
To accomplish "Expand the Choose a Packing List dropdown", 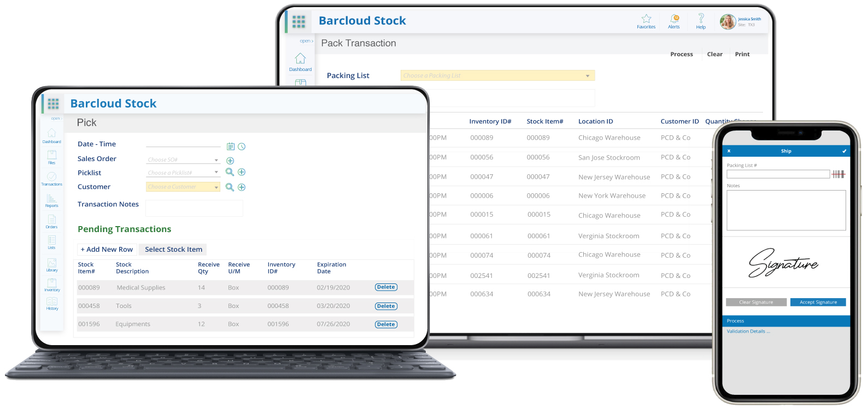I will 588,76.
